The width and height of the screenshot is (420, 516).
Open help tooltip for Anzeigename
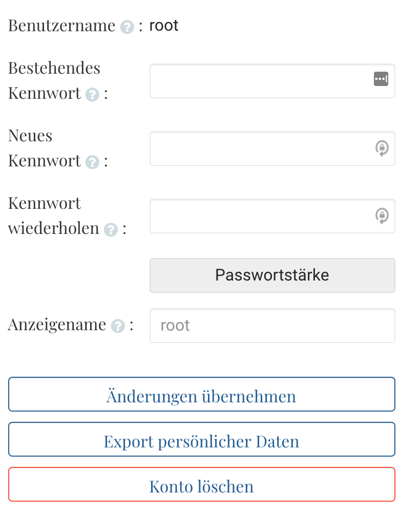[x=117, y=326]
